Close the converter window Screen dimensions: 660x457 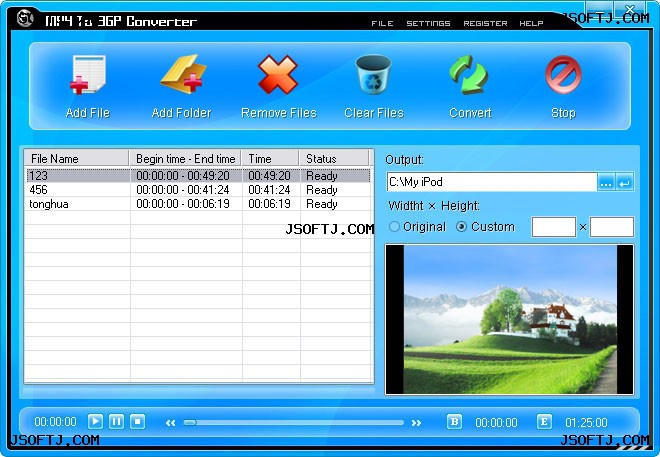pos(629,8)
